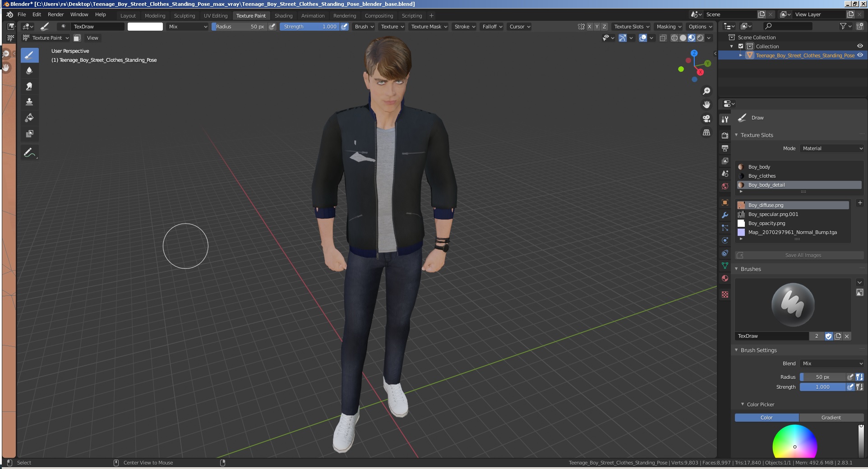Open the Mode Material dropdown
This screenshot has height=469, width=868.
[x=832, y=148]
